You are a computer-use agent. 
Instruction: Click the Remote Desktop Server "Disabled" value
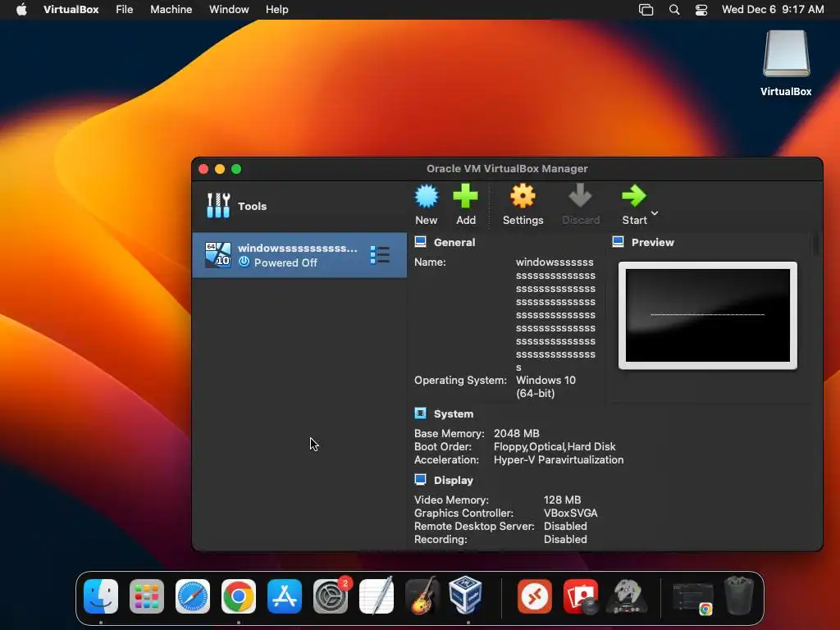pos(565,527)
